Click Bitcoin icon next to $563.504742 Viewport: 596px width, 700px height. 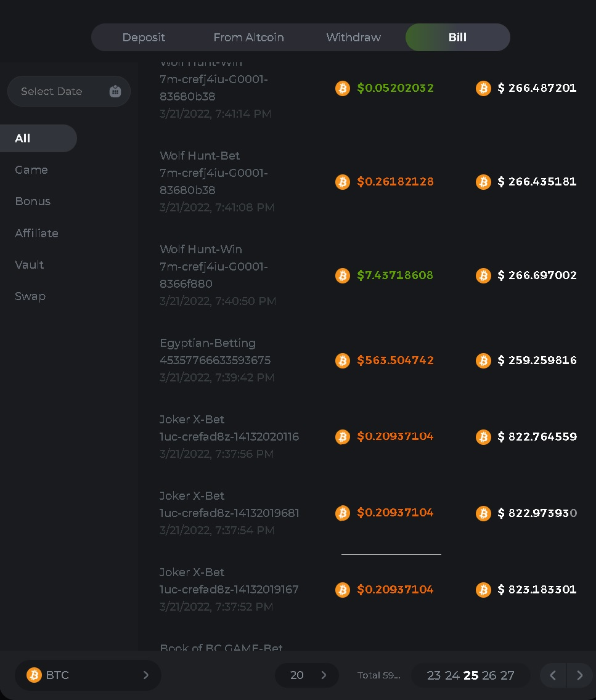coord(343,360)
